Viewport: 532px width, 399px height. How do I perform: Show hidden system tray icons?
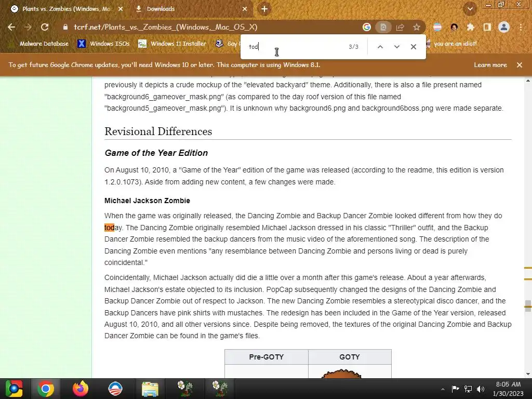coord(443,389)
